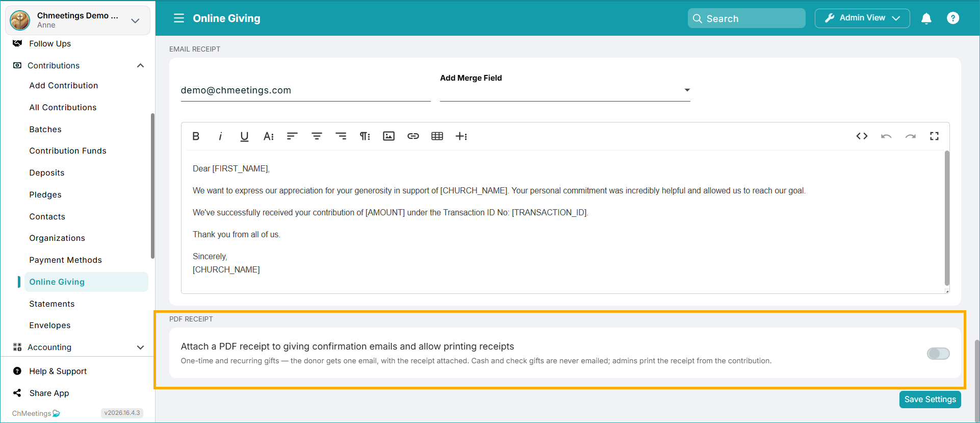
Task: Click the email editor vertical scrollbar
Action: (x=947, y=218)
